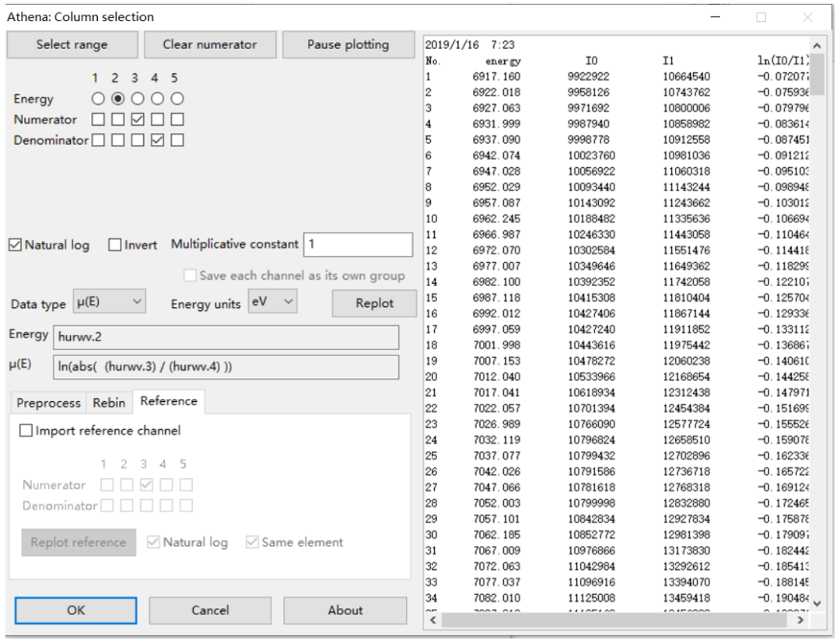This screenshot has width=840, height=640.
Task: Click the Select range button
Action: click(72, 44)
